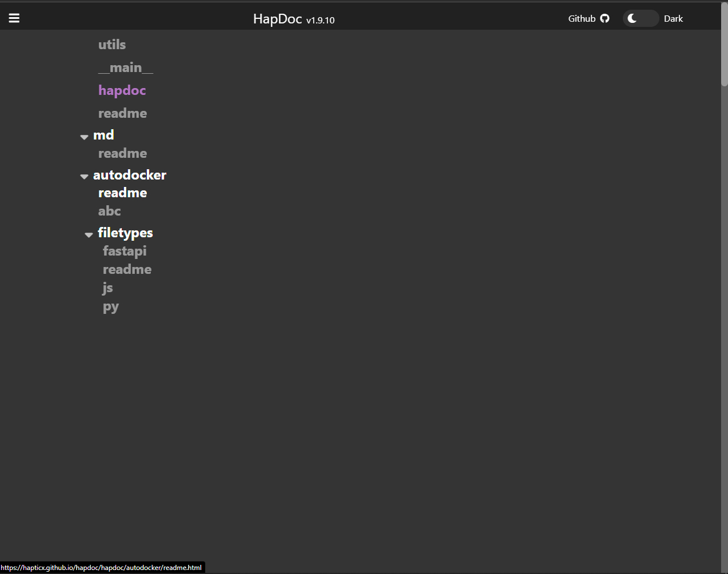728x574 pixels.
Task: Open the utils page
Action: pyautogui.click(x=112, y=45)
